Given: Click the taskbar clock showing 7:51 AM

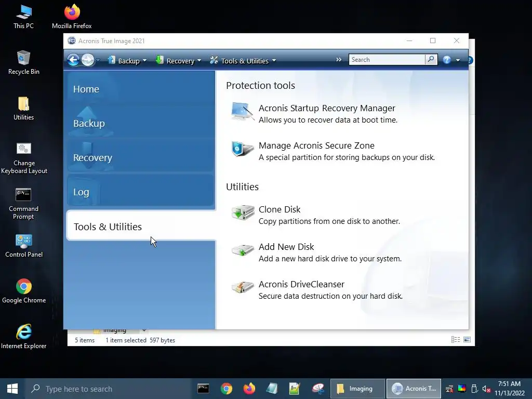Looking at the screenshot, I should click(509, 389).
